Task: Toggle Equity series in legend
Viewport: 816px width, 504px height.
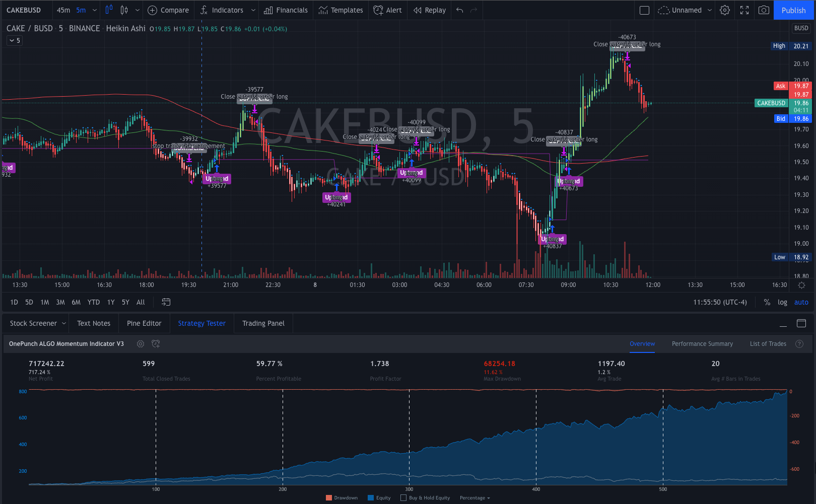Action: coord(379,498)
